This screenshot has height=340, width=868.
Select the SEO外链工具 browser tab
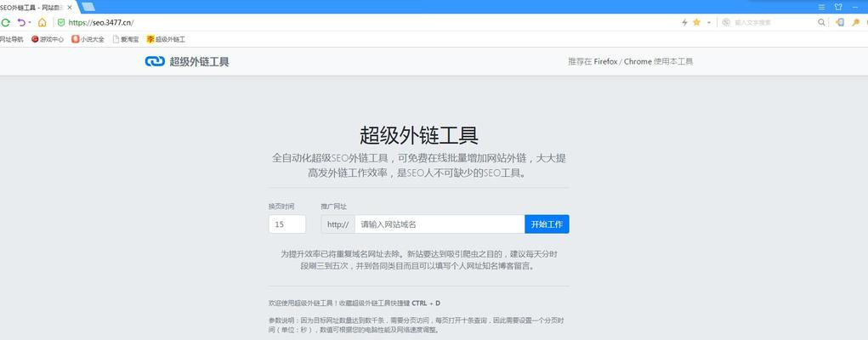click(x=37, y=8)
